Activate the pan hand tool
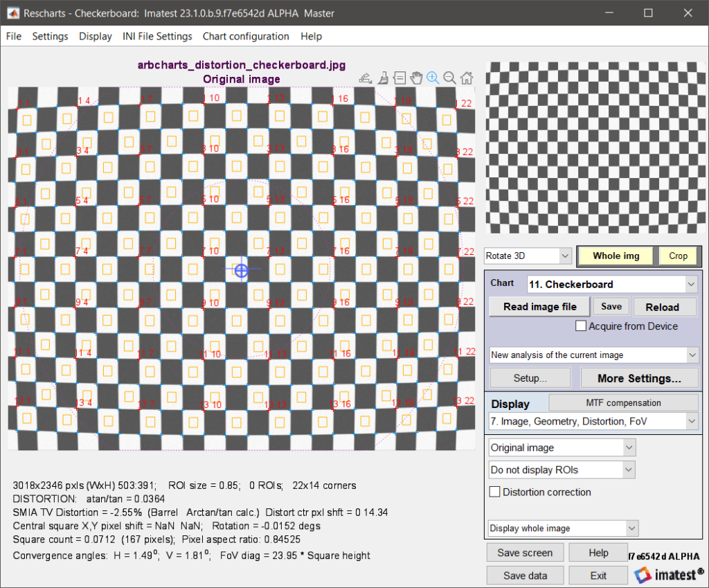Viewport: 709px width, 588px height. pos(416,78)
